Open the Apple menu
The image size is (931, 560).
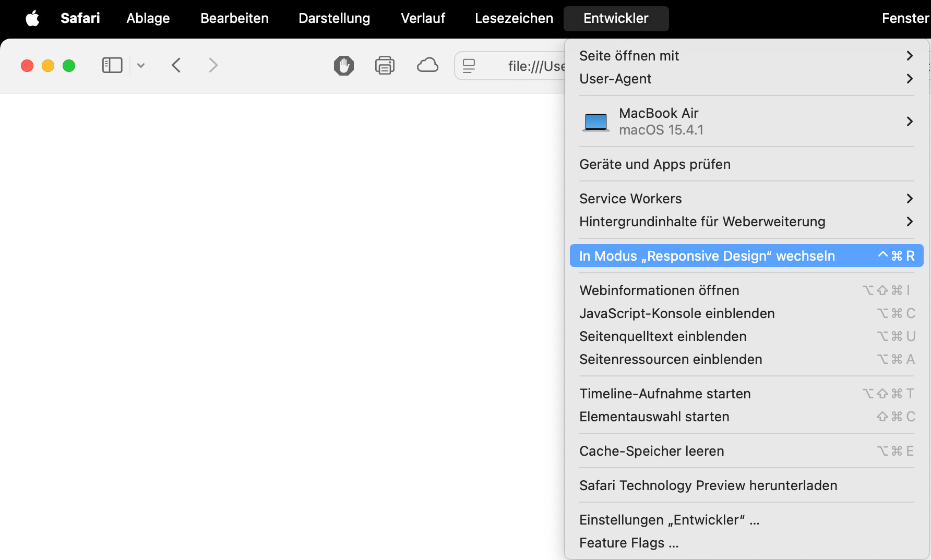point(32,18)
